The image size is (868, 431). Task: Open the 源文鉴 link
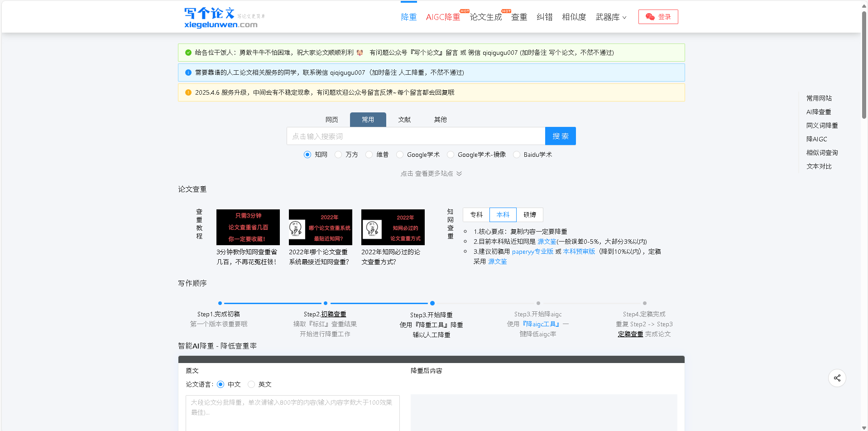547,241
